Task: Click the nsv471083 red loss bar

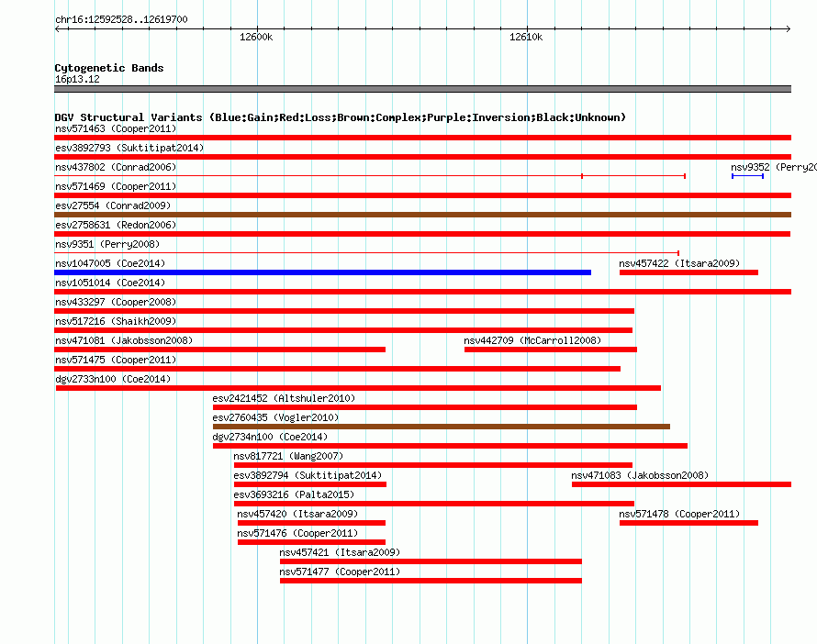Action: (681, 484)
